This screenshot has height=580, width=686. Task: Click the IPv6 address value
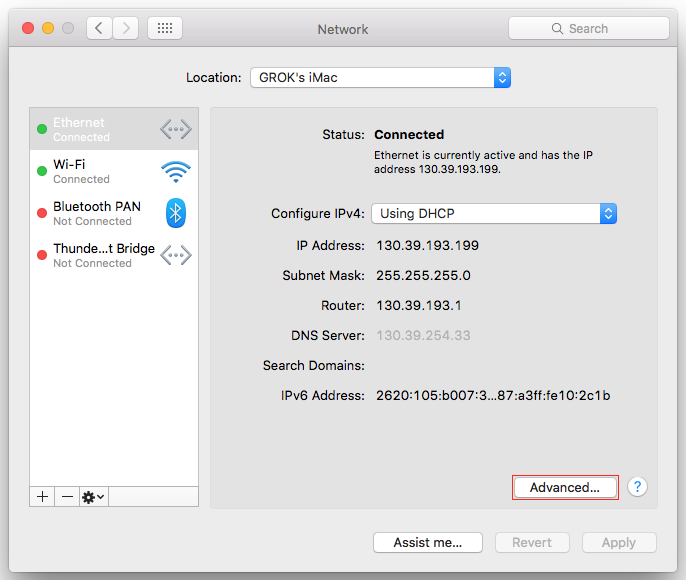pyautogui.click(x=493, y=395)
